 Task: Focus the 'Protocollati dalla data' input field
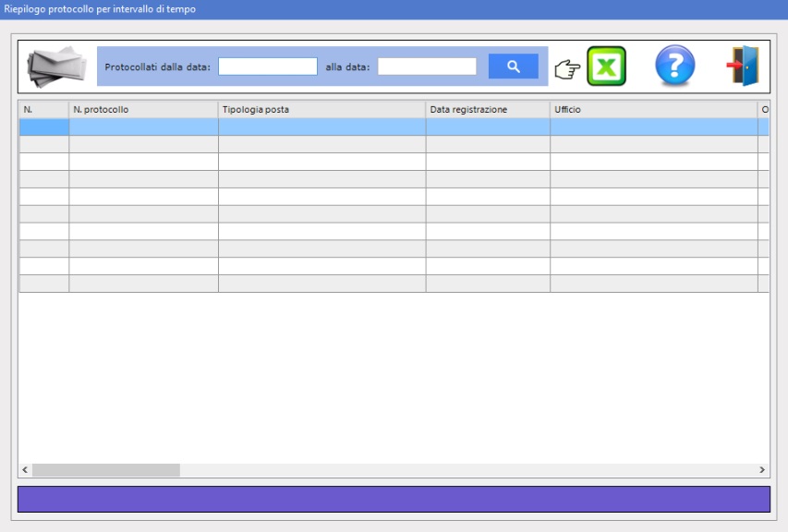(268, 66)
